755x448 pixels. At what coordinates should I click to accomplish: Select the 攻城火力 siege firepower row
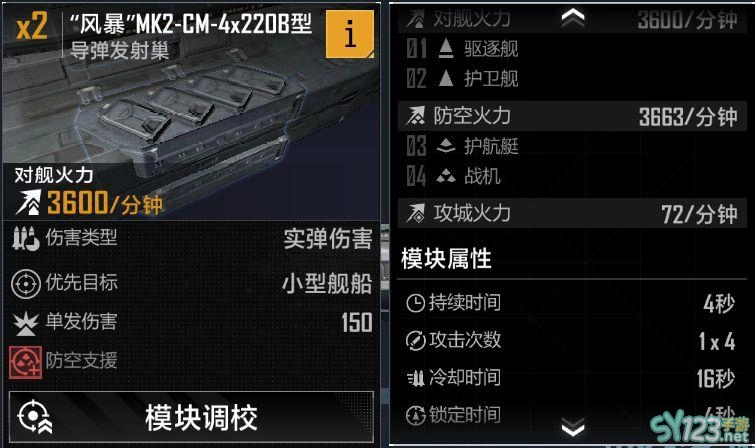click(x=573, y=213)
